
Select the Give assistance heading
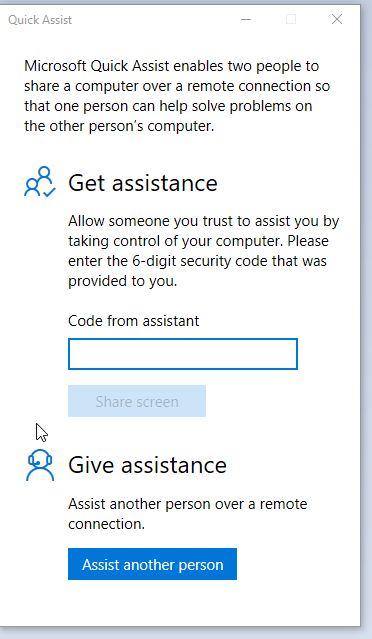point(147,465)
